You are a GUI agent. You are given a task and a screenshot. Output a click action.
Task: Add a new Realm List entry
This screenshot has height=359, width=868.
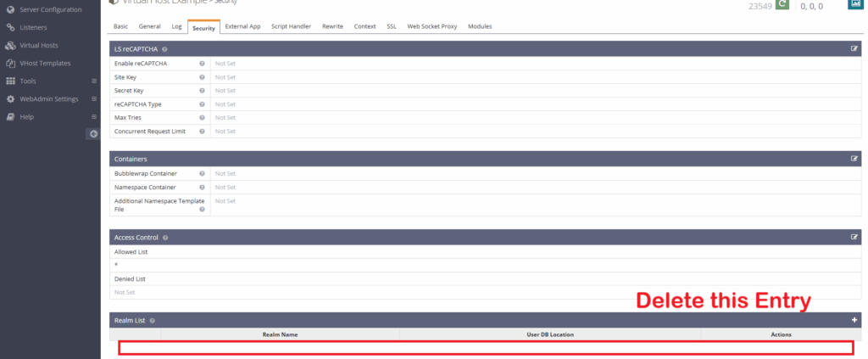pyautogui.click(x=854, y=320)
